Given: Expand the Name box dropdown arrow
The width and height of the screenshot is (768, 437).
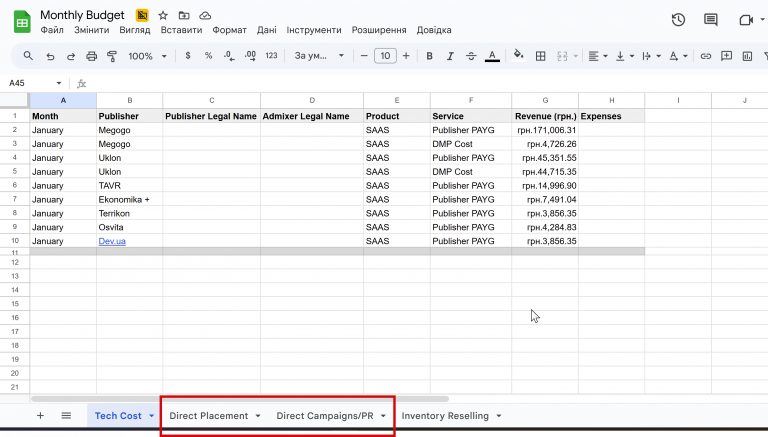Looking at the screenshot, I should click(59, 83).
